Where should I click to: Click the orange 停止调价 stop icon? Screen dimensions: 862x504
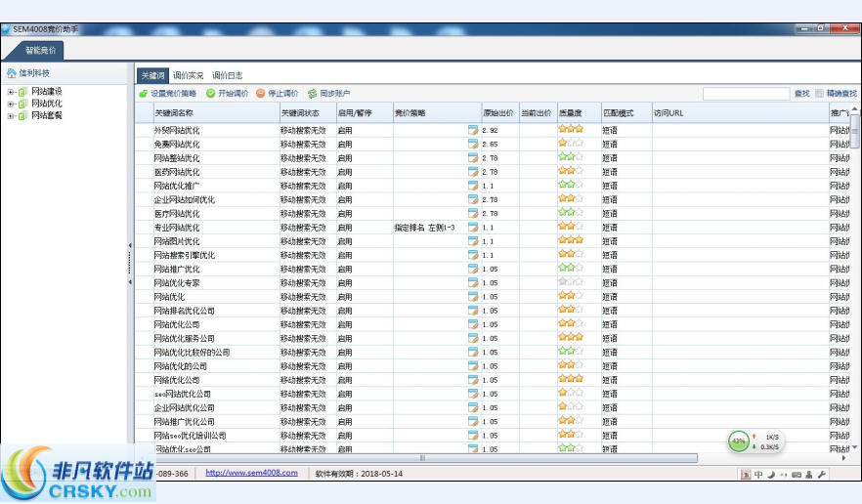click(x=261, y=94)
